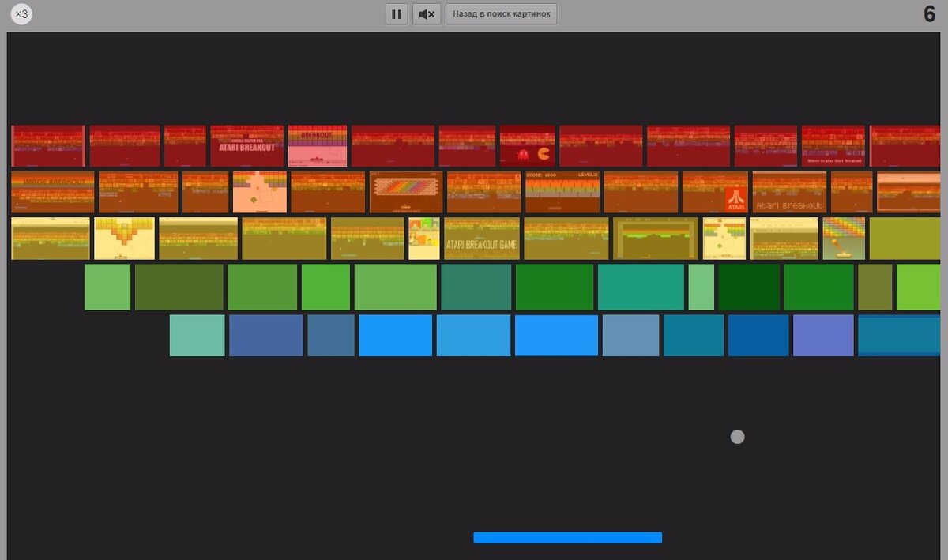Image resolution: width=948 pixels, height=560 pixels.
Task: Click the Pac-Man ghost brick thumbnail
Action: pos(528,146)
